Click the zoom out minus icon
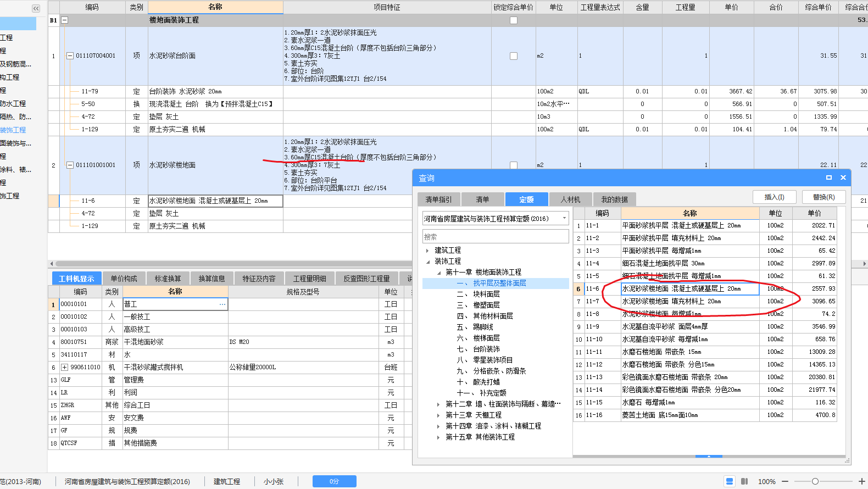 785,481
